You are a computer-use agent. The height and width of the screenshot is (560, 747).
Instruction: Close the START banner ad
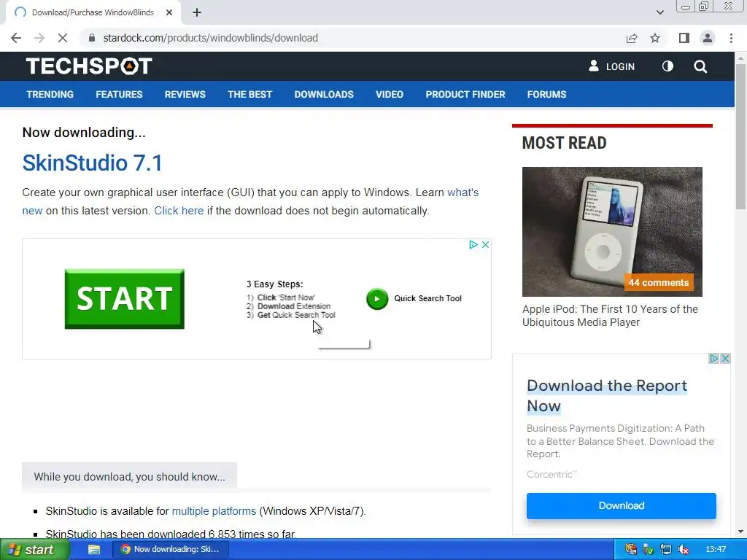(x=485, y=245)
